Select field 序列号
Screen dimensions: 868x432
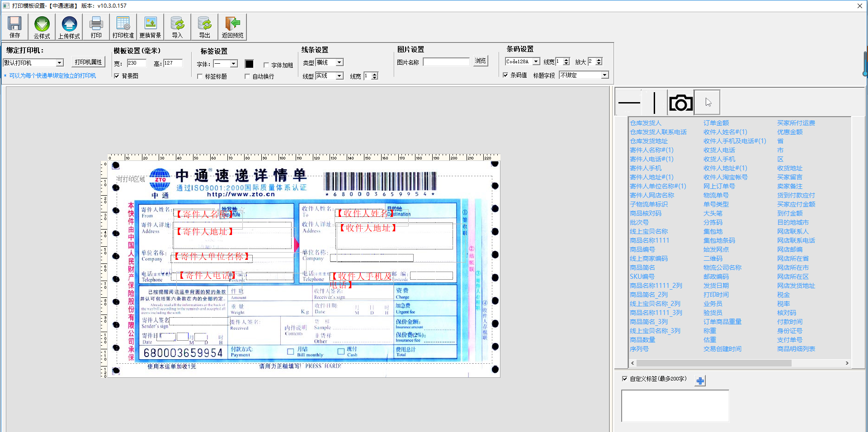coord(639,349)
